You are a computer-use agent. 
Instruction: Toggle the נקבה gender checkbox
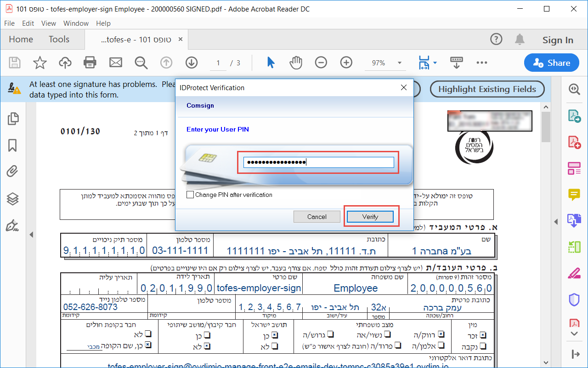click(483, 346)
